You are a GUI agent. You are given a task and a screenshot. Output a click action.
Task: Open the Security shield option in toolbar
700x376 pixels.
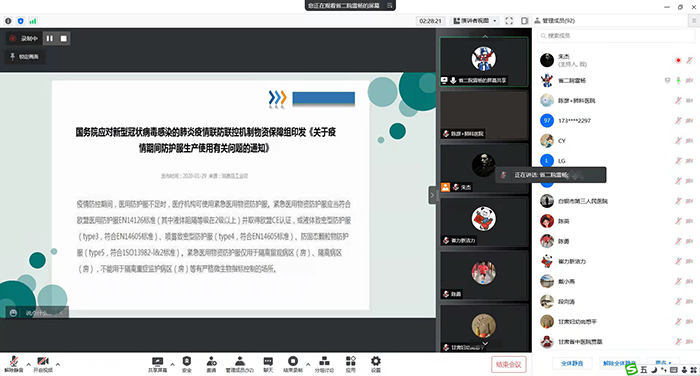pyautogui.click(x=187, y=363)
